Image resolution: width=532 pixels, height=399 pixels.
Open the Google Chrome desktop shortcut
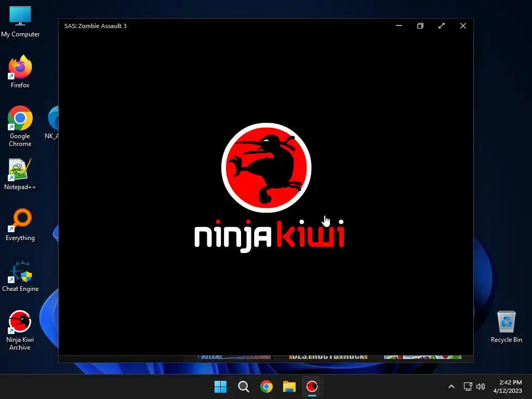(20, 126)
